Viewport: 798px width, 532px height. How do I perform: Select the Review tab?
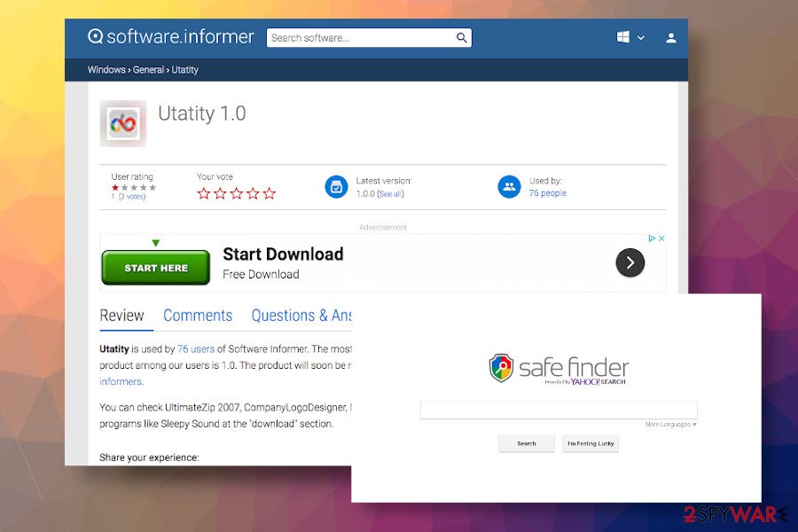(122, 316)
